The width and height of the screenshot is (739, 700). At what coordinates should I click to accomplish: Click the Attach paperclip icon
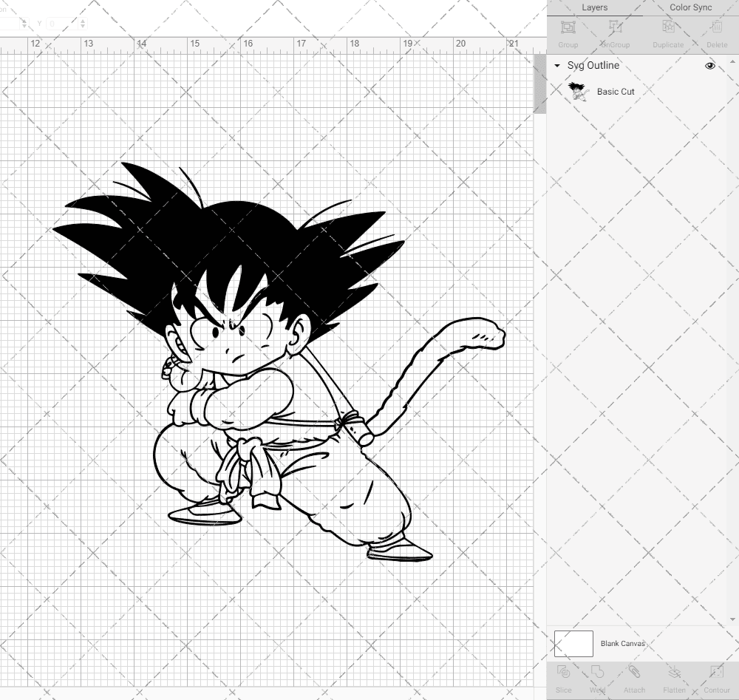[x=634, y=672]
